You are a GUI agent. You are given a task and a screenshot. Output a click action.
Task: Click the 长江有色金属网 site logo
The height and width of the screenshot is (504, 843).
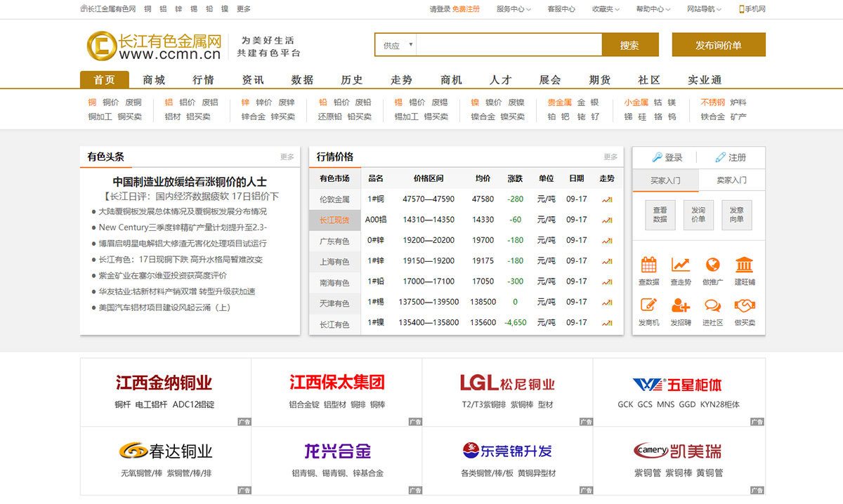(154, 46)
